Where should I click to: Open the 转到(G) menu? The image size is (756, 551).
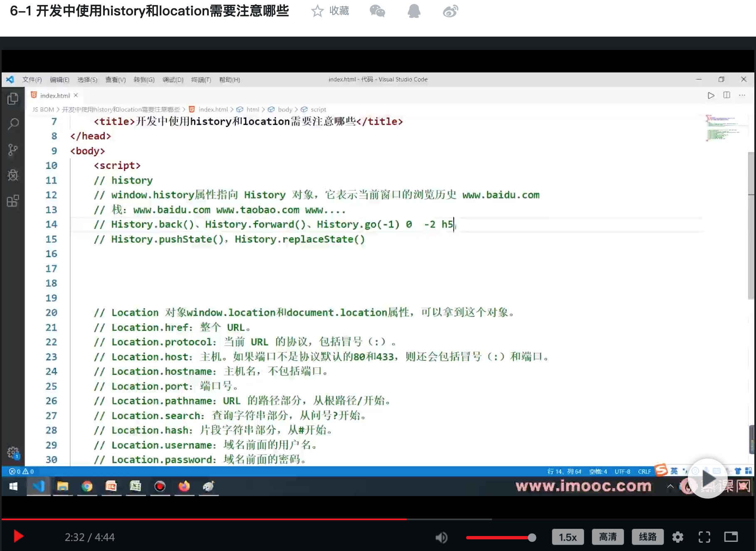tap(144, 79)
